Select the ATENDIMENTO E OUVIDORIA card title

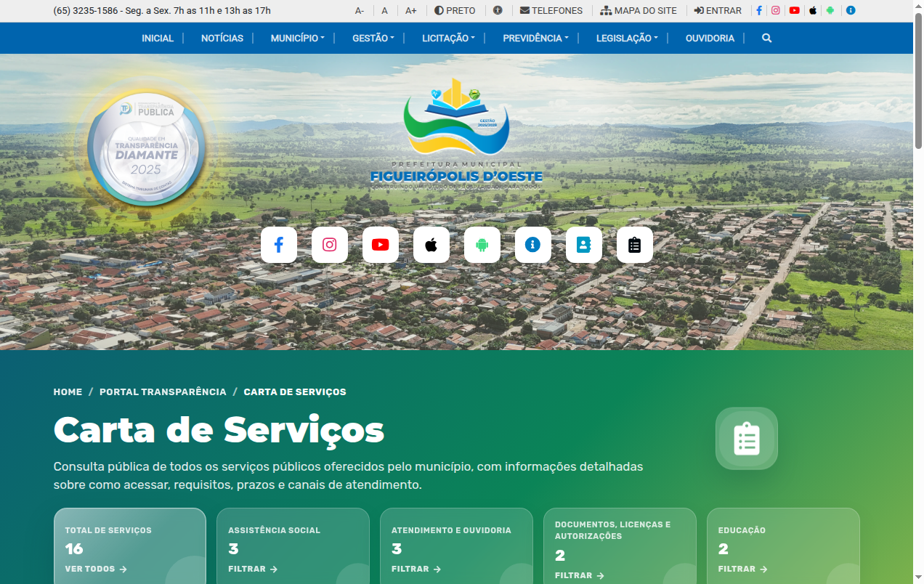click(451, 531)
